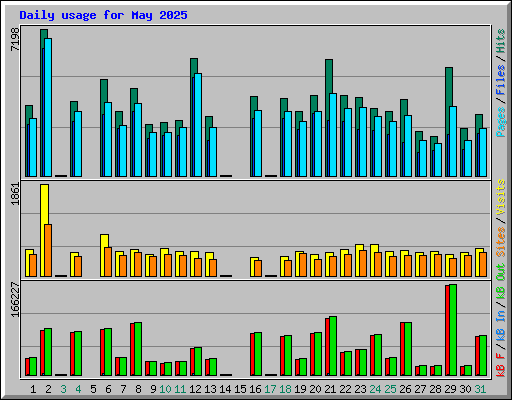Click the tallest green kB bar for day 29

point(453,330)
